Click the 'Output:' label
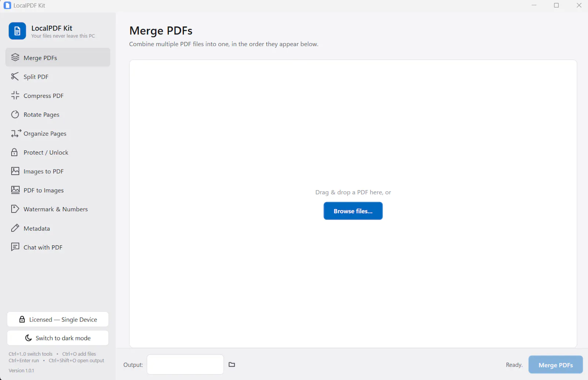Viewport: 588px width, 380px height. 133,365
